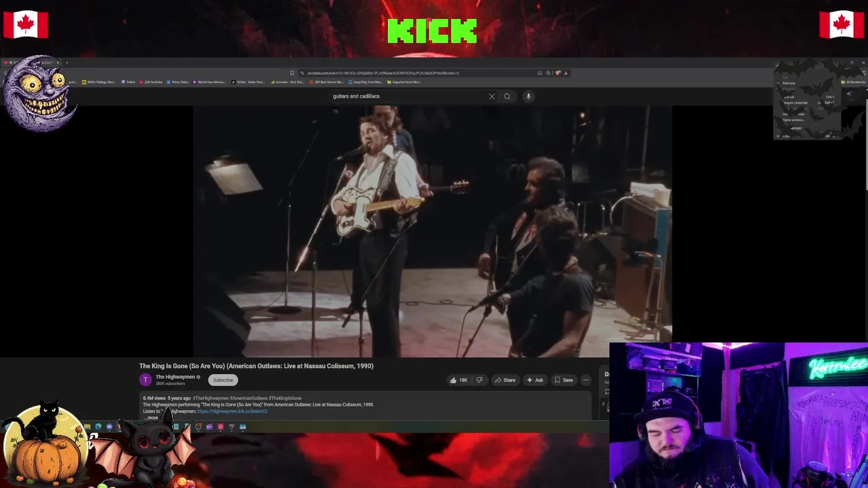
Task: Subscribe to The Highwaymen channel
Action: pos(223,380)
